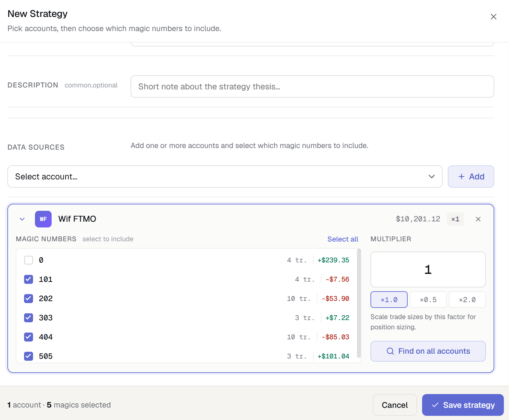The image size is (509, 420).
Task: Choose the ×2.0 multiplier preset
Action: click(467, 300)
